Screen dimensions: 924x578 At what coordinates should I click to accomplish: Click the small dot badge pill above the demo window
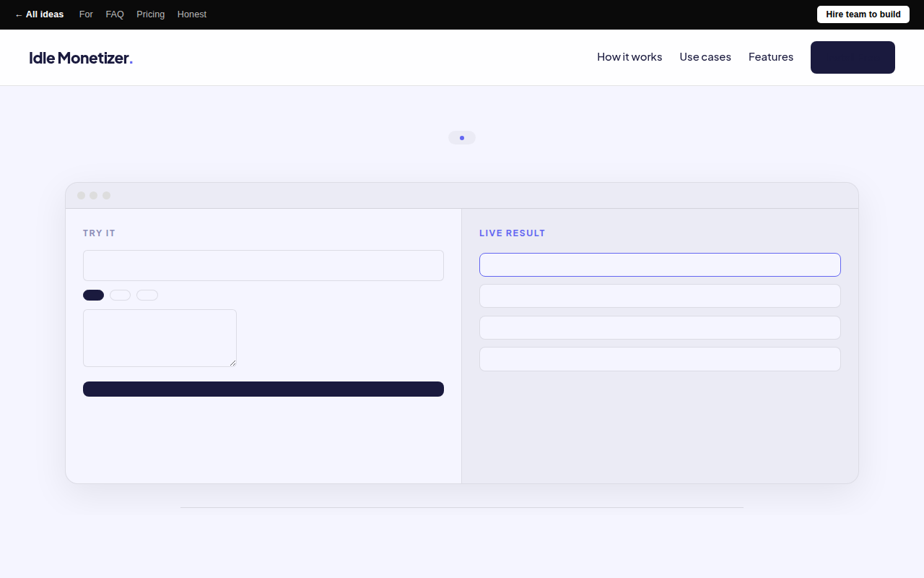(462, 137)
